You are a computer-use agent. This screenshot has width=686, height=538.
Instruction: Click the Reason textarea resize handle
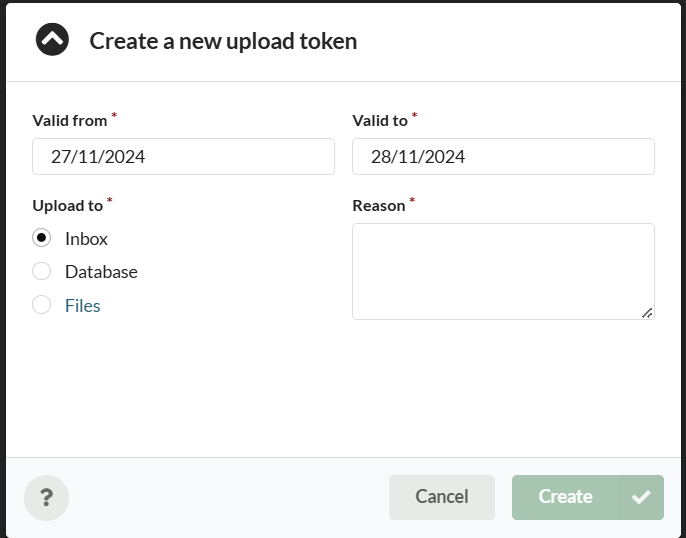point(647,313)
